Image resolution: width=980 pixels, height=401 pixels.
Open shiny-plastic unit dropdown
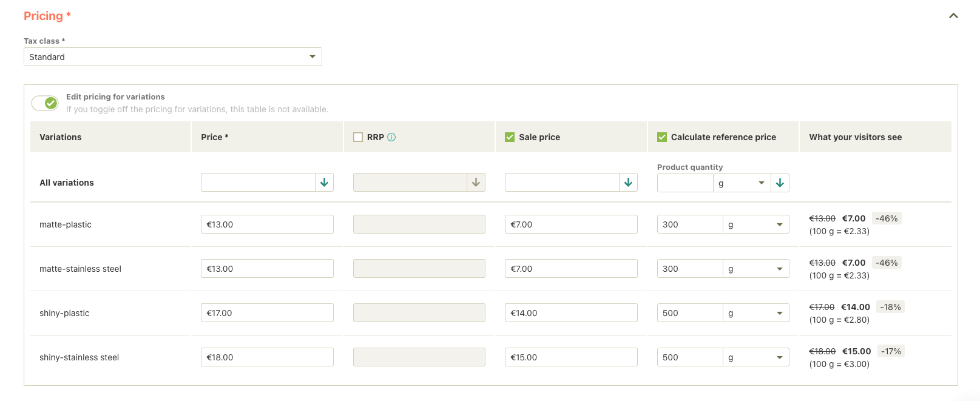(756, 313)
